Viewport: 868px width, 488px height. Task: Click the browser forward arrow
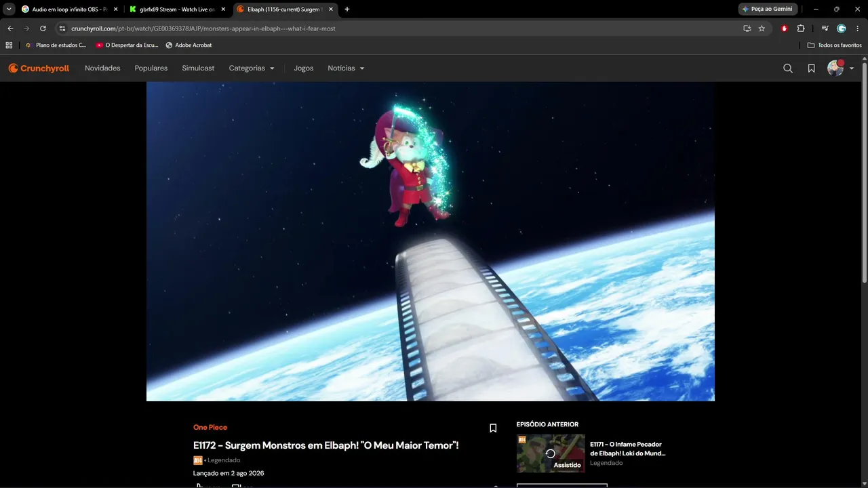[x=26, y=28]
